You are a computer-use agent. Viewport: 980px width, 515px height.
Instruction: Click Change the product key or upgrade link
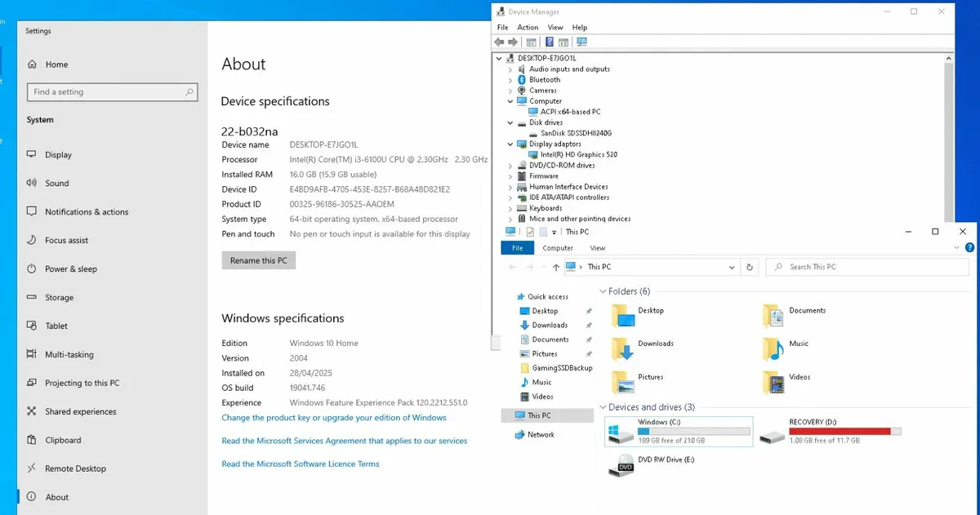[x=334, y=418]
